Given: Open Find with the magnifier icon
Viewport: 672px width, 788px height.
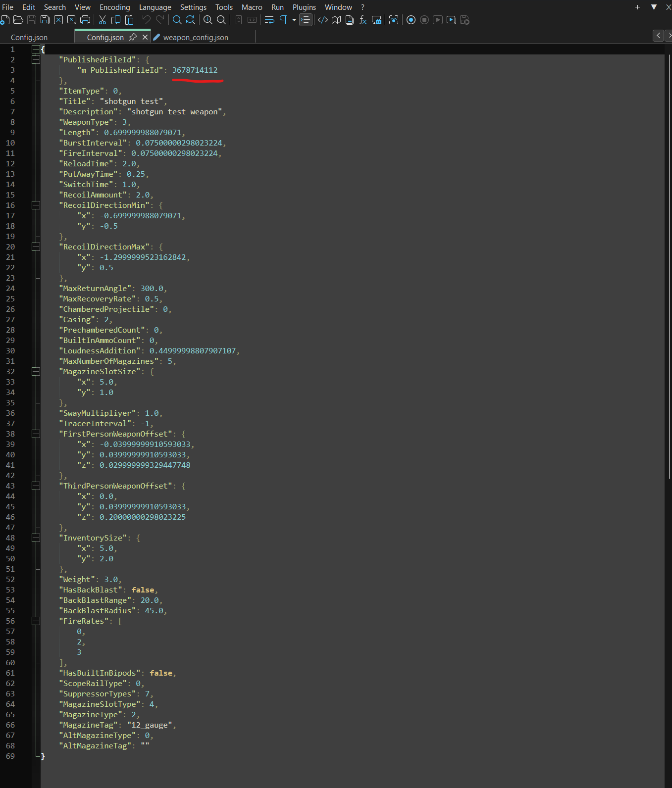Looking at the screenshot, I should tap(177, 20).
